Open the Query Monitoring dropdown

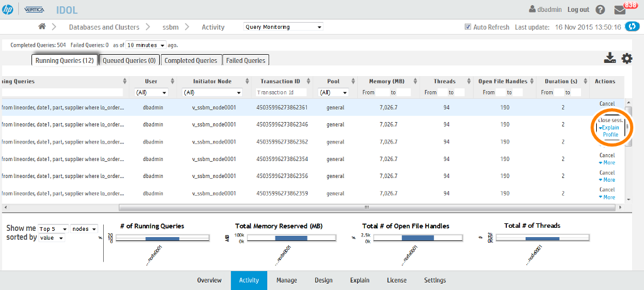(283, 27)
